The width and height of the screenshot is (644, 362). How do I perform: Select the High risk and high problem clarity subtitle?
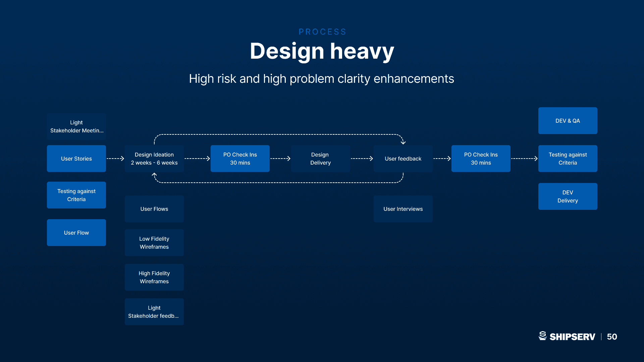321,79
